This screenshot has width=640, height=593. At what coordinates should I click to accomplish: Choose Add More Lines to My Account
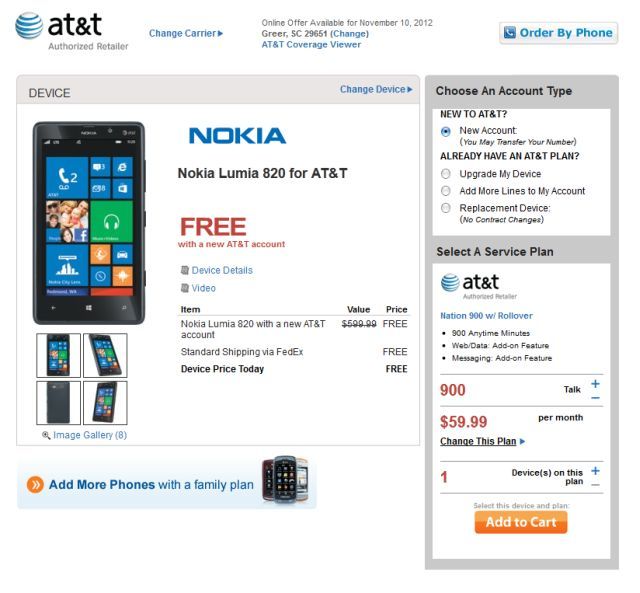click(446, 191)
